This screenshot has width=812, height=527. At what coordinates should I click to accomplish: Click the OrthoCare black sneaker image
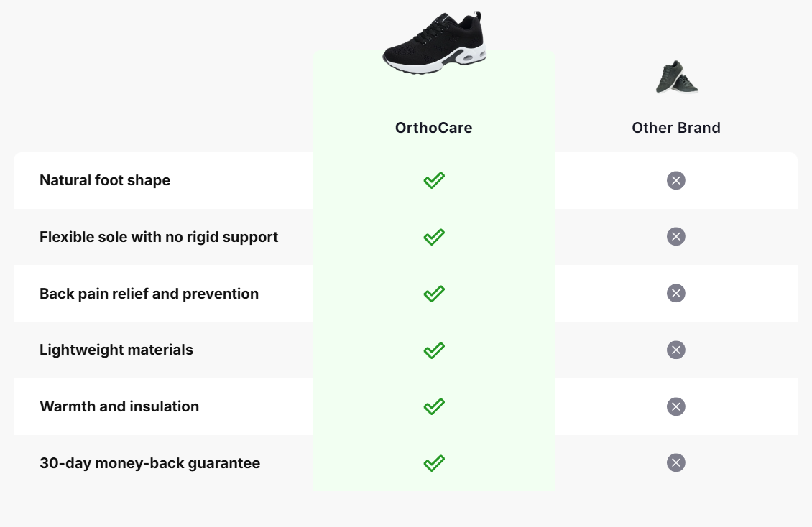coord(434,44)
